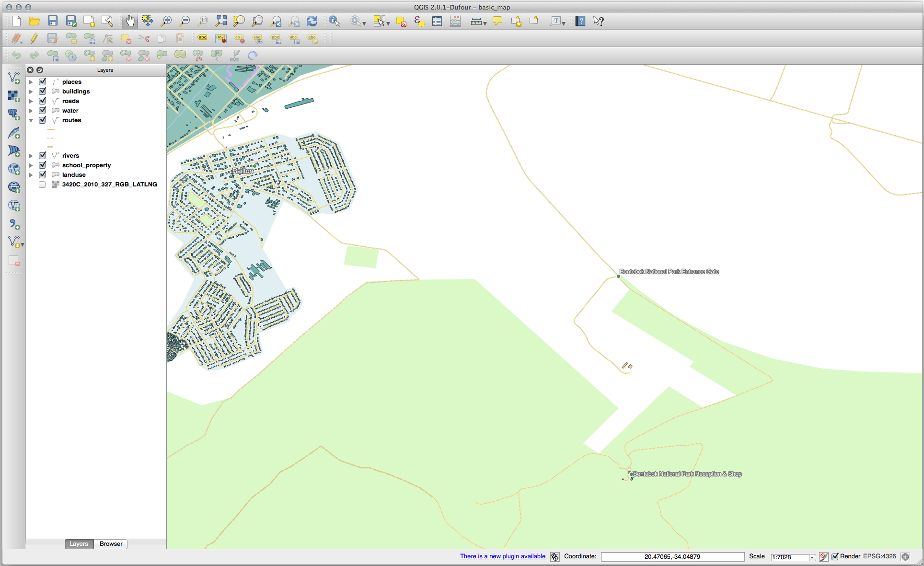This screenshot has height=566, width=924.
Task: Enable the 3420C_2010_327_RGB_LATLNG raster layer
Action: pos(43,185)
